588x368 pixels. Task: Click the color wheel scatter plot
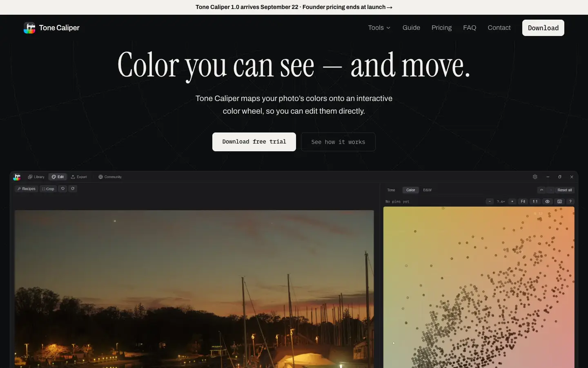coord(479,287)
